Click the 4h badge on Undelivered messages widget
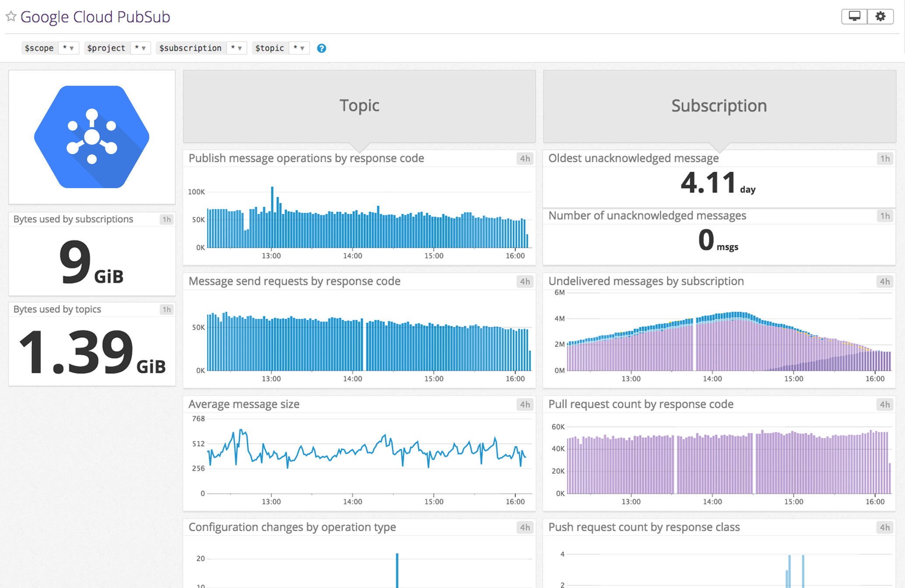Image resolution: width=905 pixels, height=588 pixels. coord(885,281)
